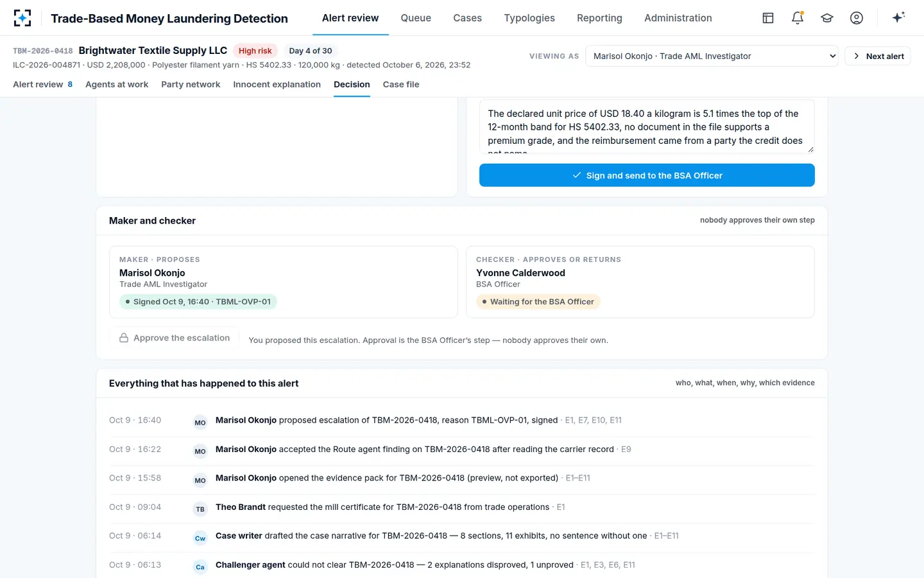Click the app logo icon
Screen dimensions: 924x578
[x=22, y=18]
